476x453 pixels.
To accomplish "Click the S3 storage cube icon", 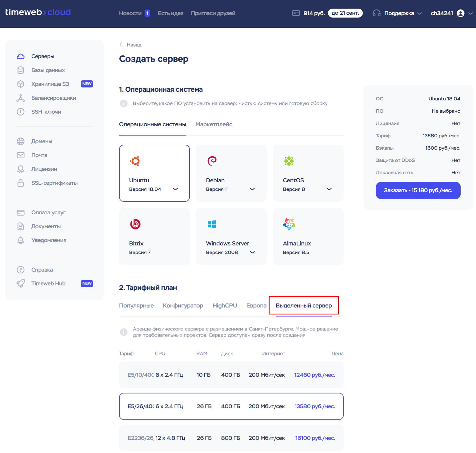I will pyautogui.click(x=21, y=84).
